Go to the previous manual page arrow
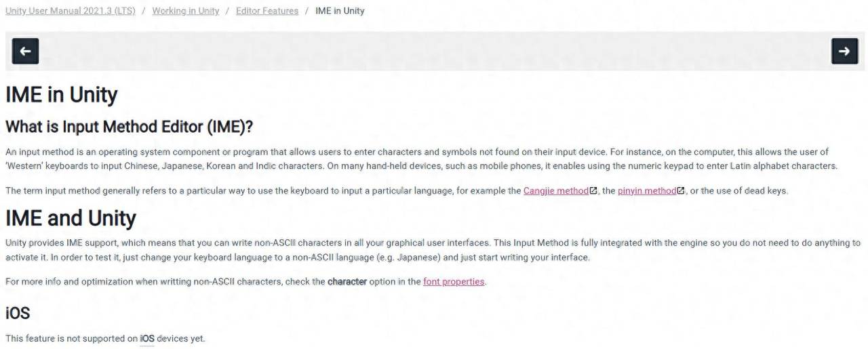The width and height of the screenshot is (868, 349). point(25,51)
